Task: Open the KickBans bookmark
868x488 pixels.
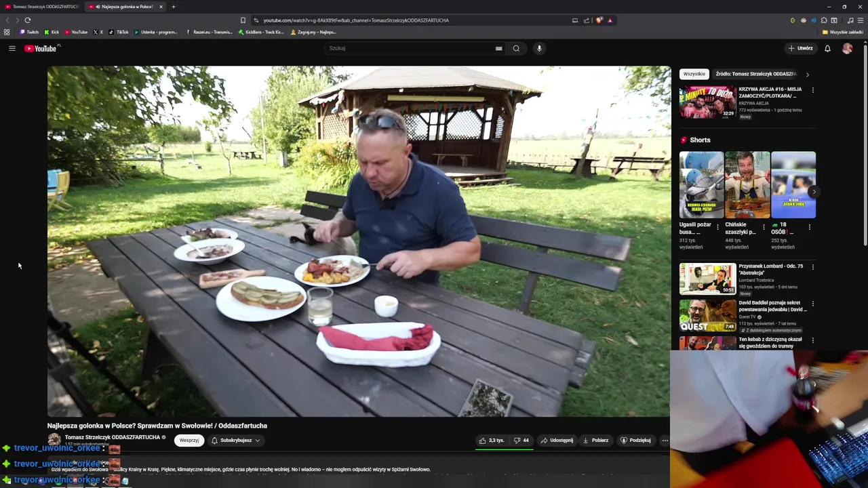Action: tap(261, 32)
